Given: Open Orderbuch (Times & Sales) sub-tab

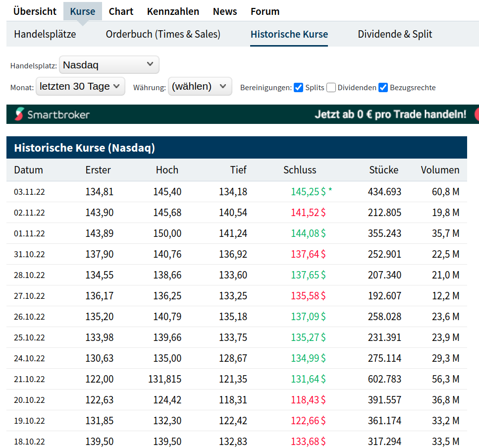Looking at the screenshot, I should 163,34.
